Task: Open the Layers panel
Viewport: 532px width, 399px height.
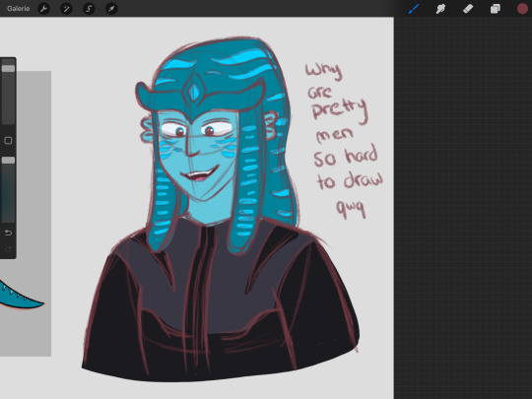Action: [x=495, y=9]
